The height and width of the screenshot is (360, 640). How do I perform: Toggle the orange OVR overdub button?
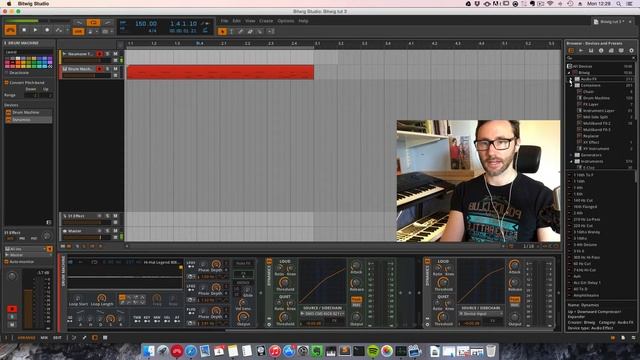(78, 31)
